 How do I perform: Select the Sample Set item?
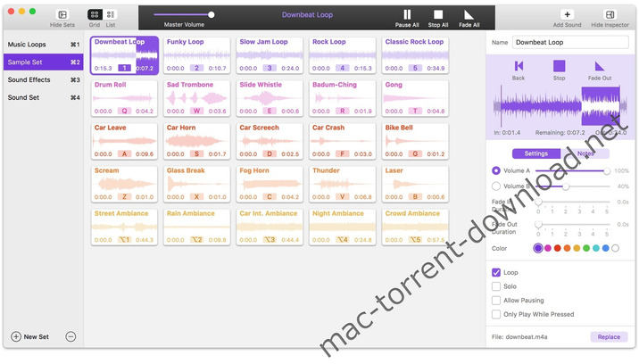point(43,62)
